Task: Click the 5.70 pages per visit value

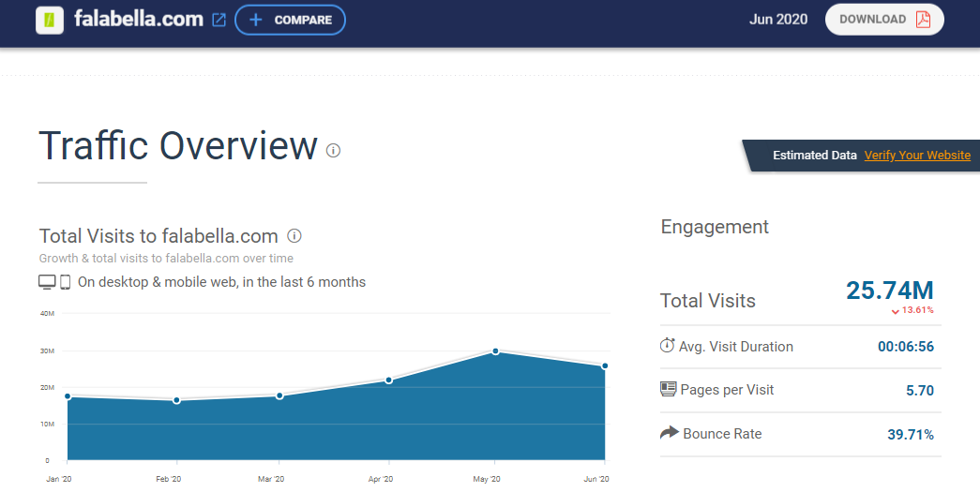Action: pos(920,391)
